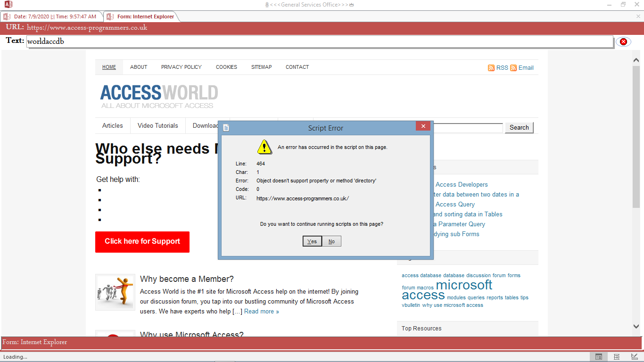Open the Articles menu item
Image resolution: width=644 pixels, height=362 pixels.
[112, 126]
